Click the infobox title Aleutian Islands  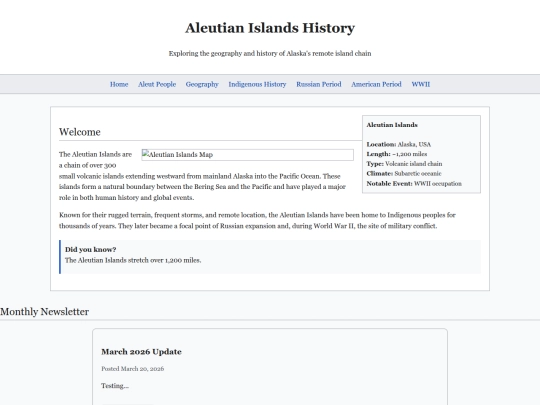[x=392, y=125]
